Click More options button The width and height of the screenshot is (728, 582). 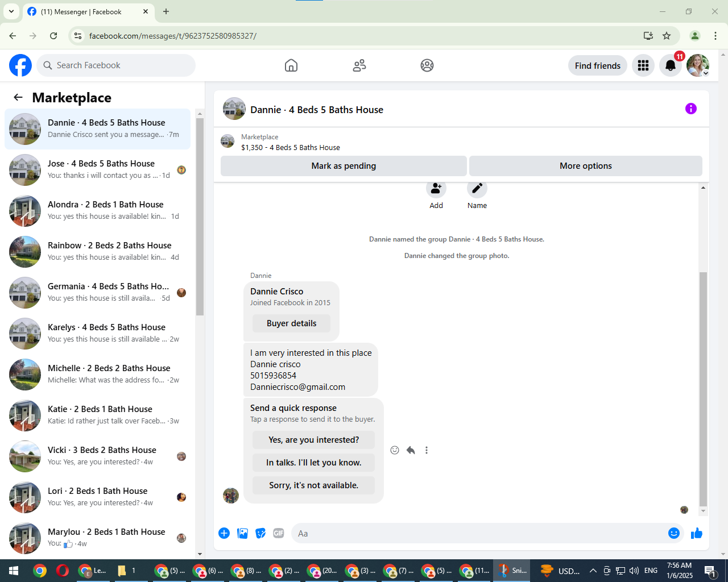point(586,166)
